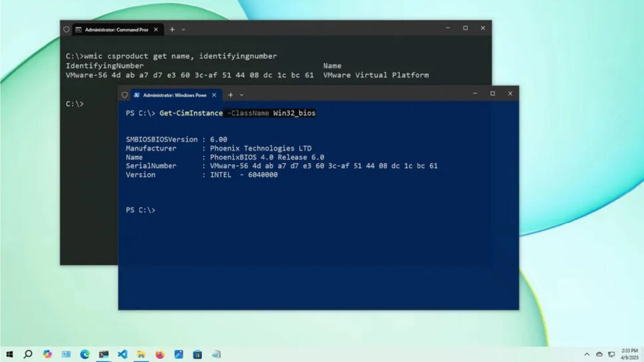
Task: Click the OneDrive cloud icon in the system tray
Action: (x=599, y=354)
